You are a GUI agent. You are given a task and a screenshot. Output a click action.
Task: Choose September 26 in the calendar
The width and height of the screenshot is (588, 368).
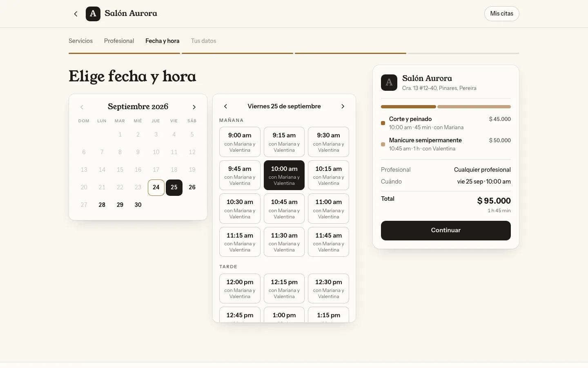pyautogui.click(x=192, y=187)
